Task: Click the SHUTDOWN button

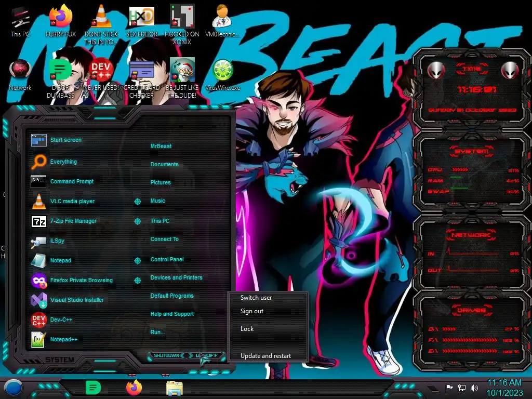Action: [x=166, y=355]
